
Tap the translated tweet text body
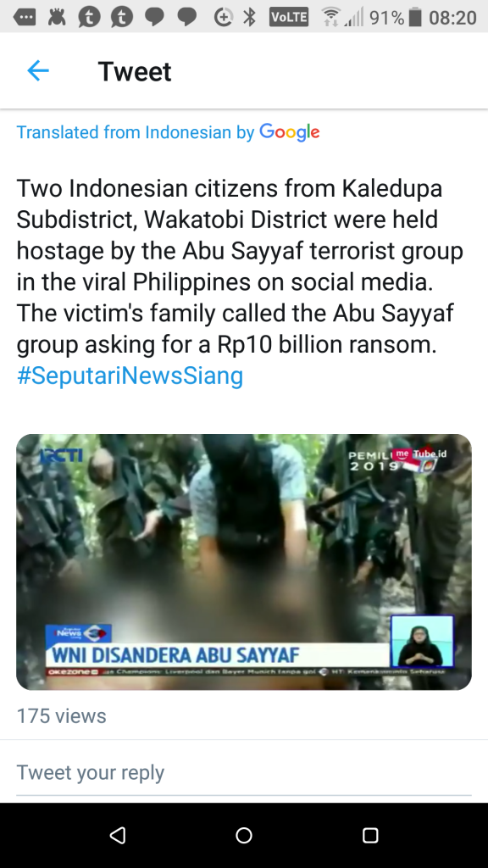point(240,266)
